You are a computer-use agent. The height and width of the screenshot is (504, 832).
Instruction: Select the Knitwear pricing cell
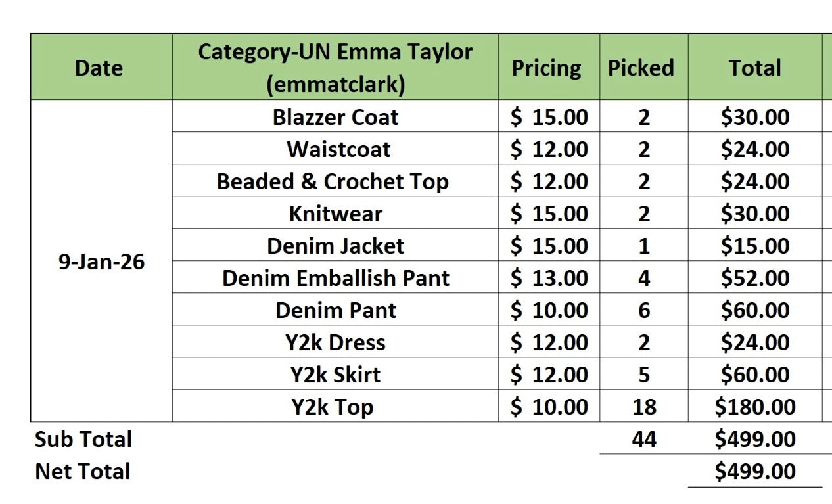tap(549, 213)
